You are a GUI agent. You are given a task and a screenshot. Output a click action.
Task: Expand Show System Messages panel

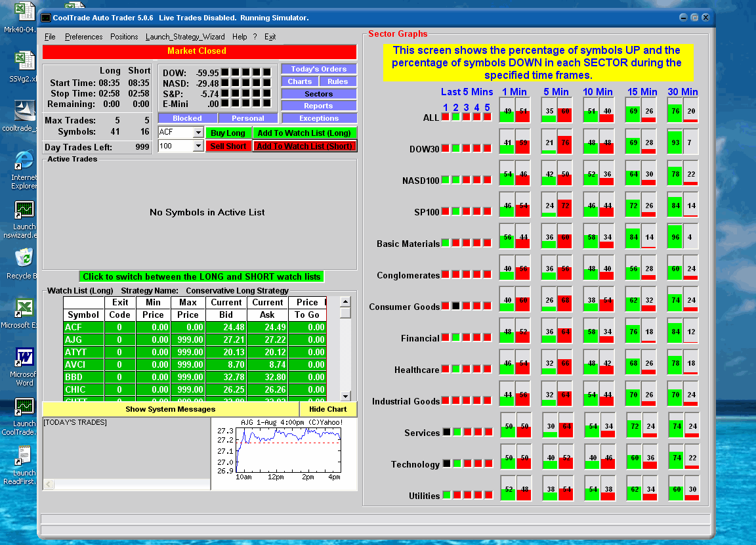pos(170,409)
